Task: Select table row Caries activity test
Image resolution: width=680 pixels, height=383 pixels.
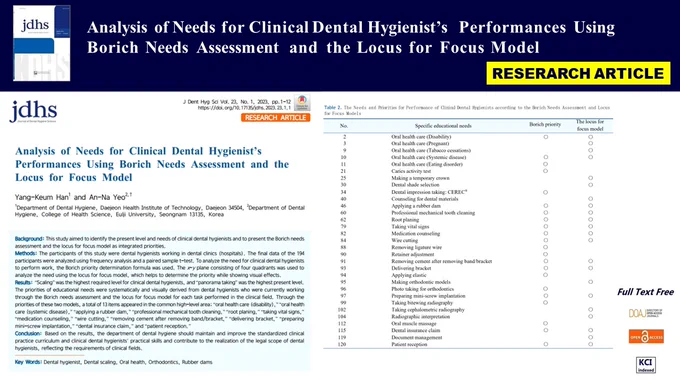Action: pos(468,171)
